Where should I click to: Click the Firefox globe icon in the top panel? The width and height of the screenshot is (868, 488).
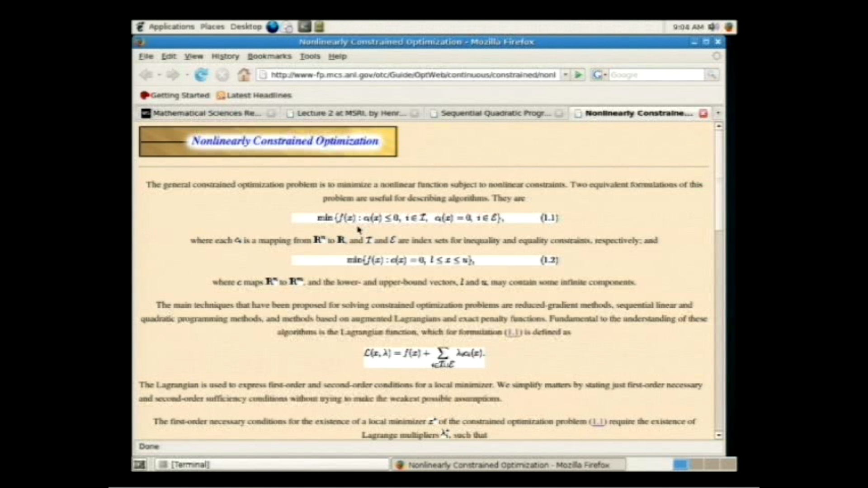[x=273, y=27]
